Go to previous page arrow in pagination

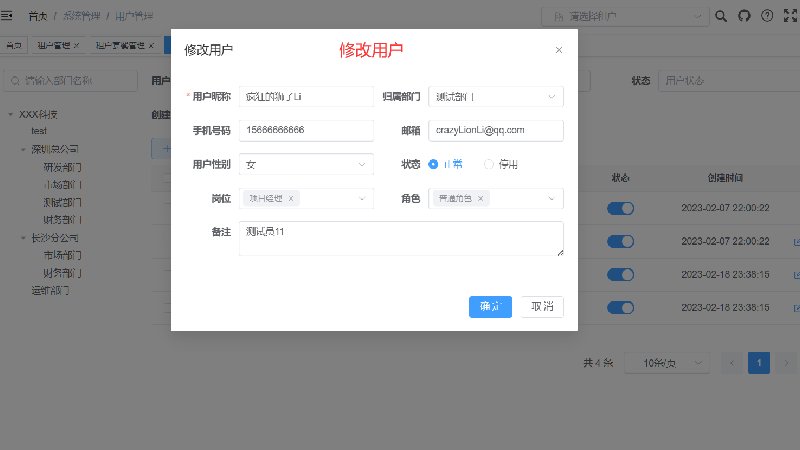click(x=732, y=363)
